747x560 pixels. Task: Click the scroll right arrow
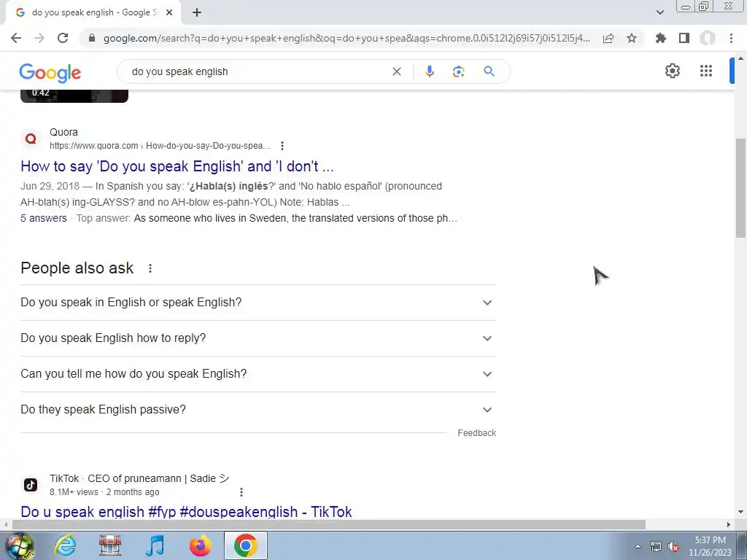(x=729, y=524)
